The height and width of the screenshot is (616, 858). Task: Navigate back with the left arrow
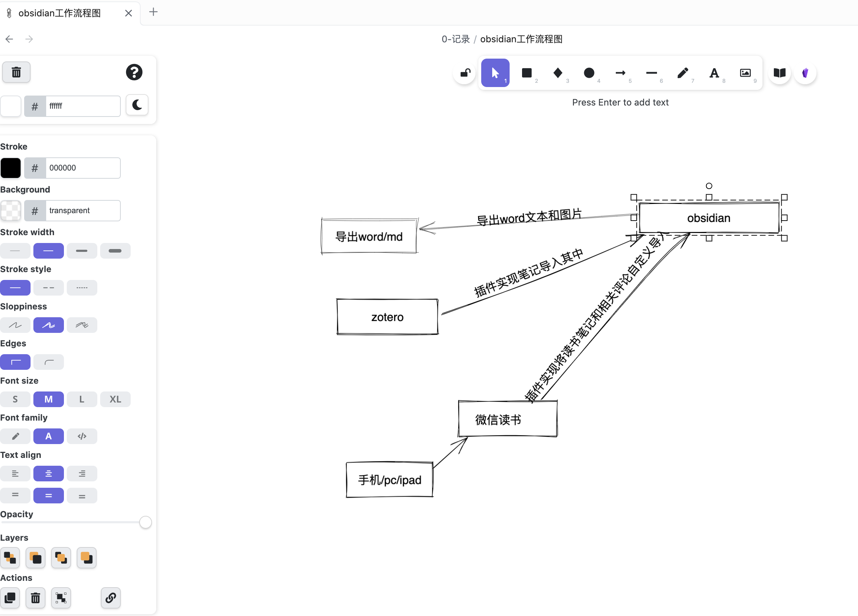click(9, 39)
